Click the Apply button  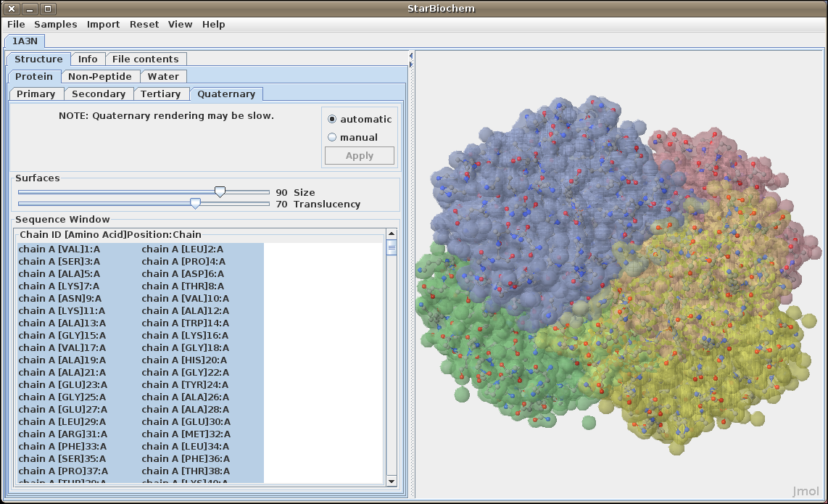(360, 156)
